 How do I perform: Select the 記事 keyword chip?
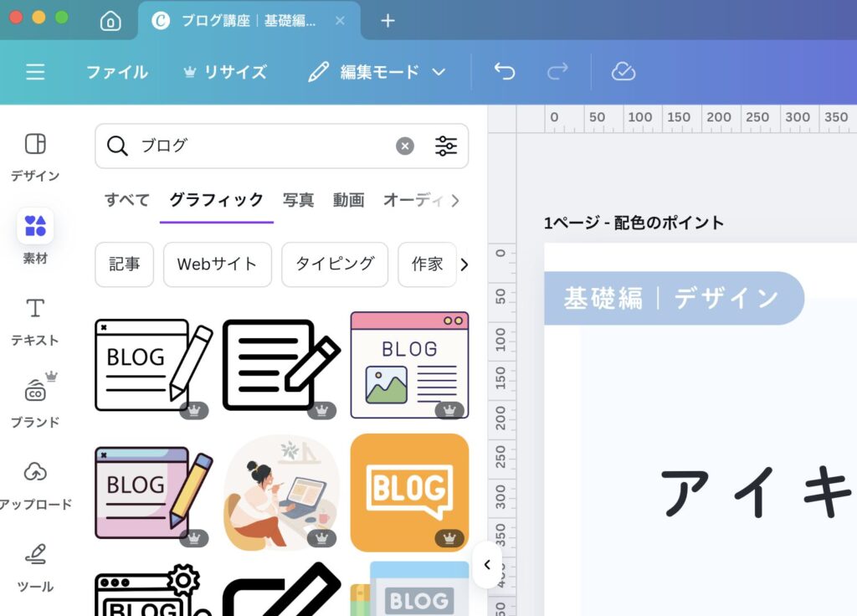click(x=124, y=264)
